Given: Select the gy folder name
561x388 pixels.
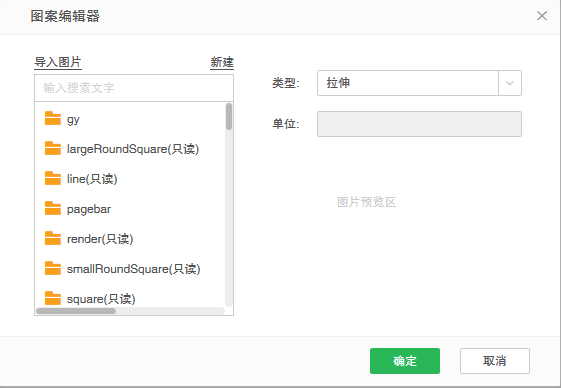Looking at the screenshot, I should tap(73, 120).
